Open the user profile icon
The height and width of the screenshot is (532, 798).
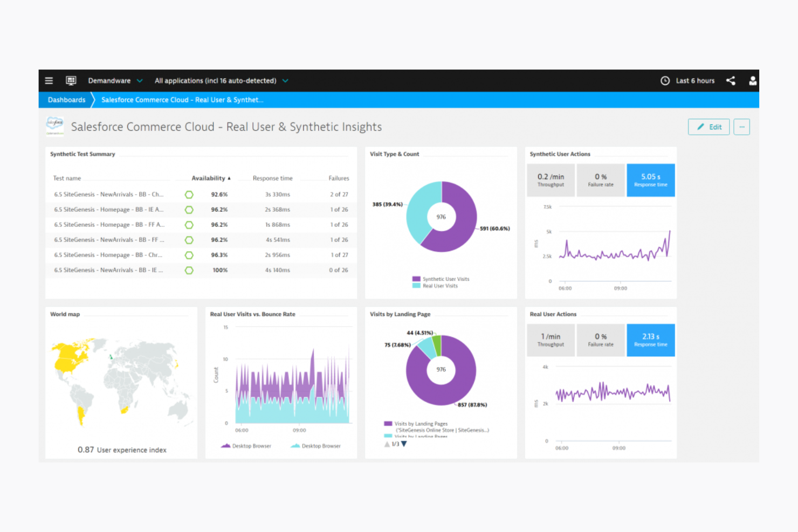pos(753,80)
